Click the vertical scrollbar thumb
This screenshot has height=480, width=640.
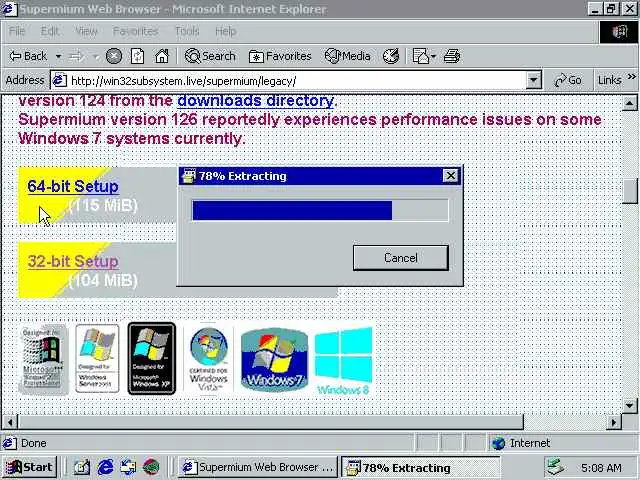coord(630,191)
